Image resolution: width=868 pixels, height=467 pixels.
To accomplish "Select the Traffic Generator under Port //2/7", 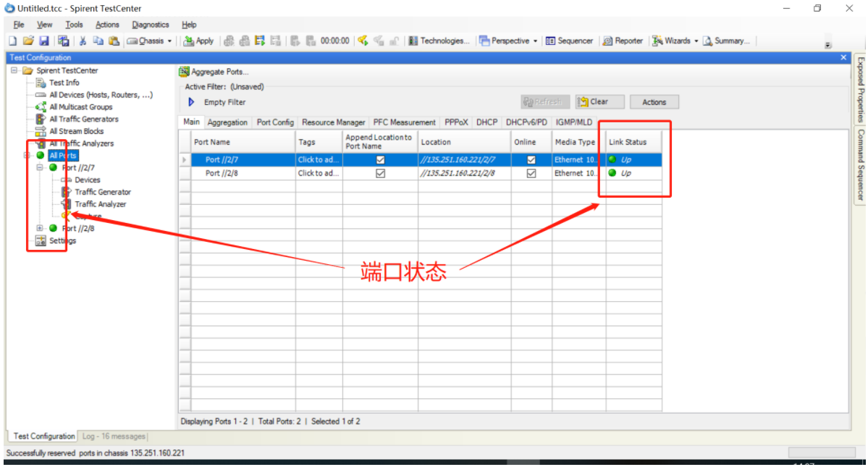I will click(x=104, y=192).
